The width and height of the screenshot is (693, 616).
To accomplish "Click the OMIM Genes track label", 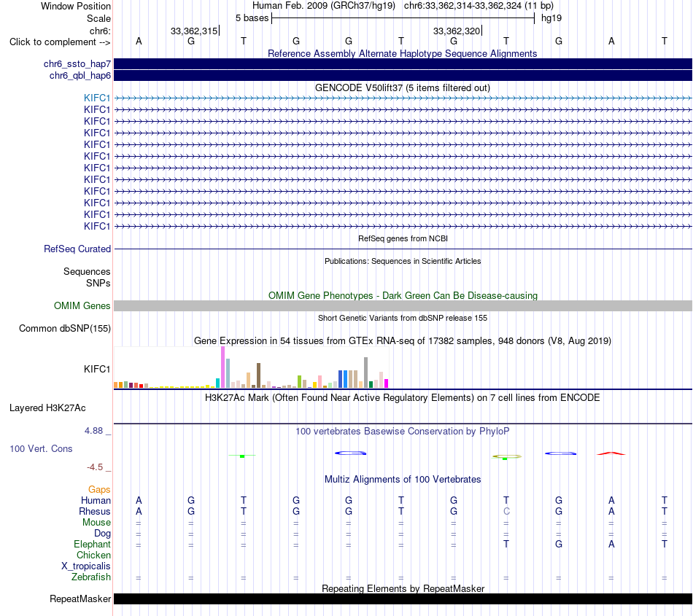I will click(82, 305).
